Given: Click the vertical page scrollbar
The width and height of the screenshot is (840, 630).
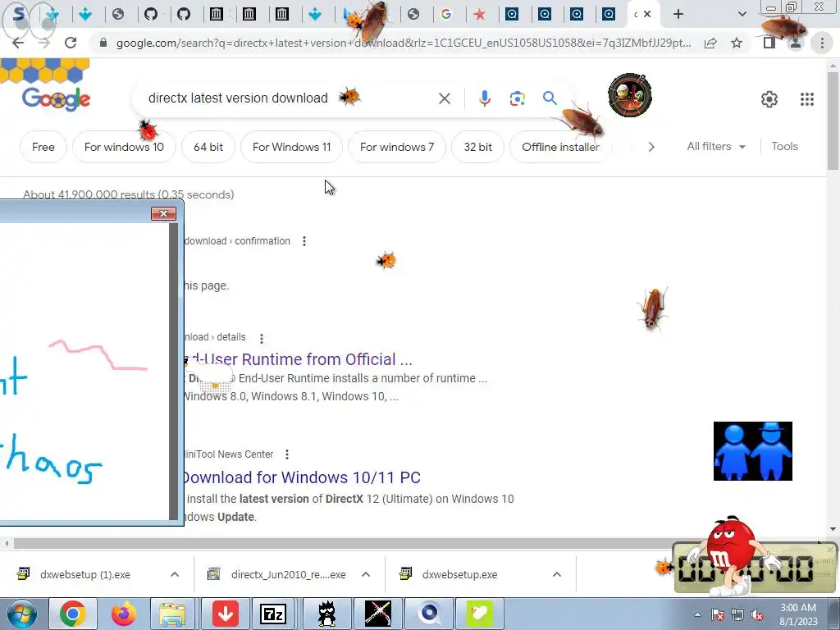Looking at the screenshot, I should 833,121.
